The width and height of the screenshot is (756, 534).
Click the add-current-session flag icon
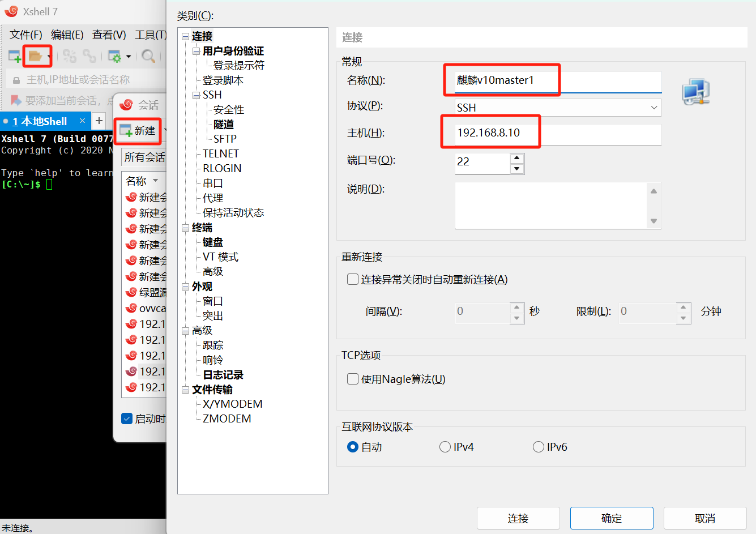16,100
